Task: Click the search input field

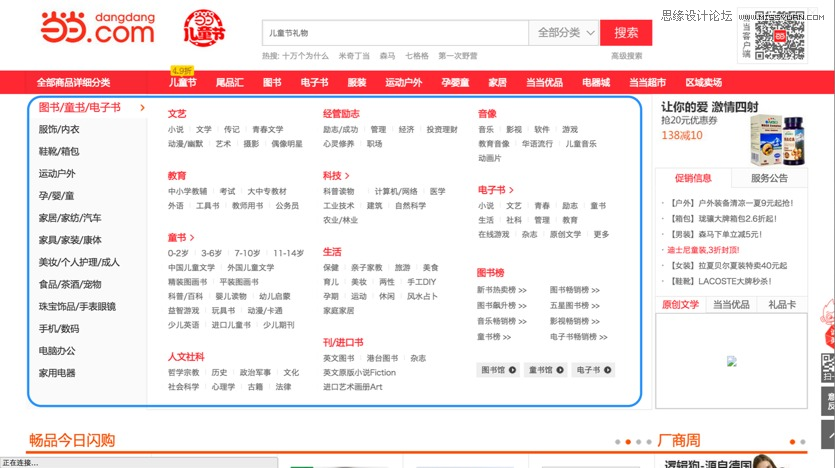Action: pyautogui.click(x=395, y=33)
